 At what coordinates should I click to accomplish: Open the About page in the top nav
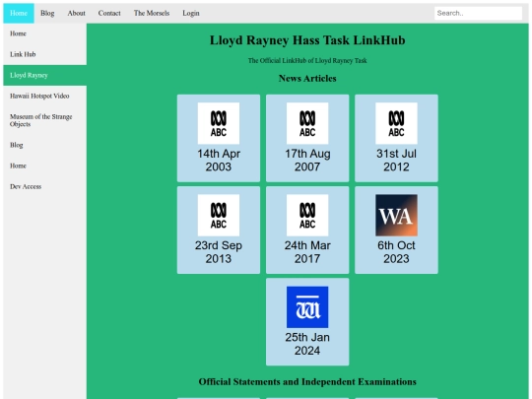click(x=76, y=13)
